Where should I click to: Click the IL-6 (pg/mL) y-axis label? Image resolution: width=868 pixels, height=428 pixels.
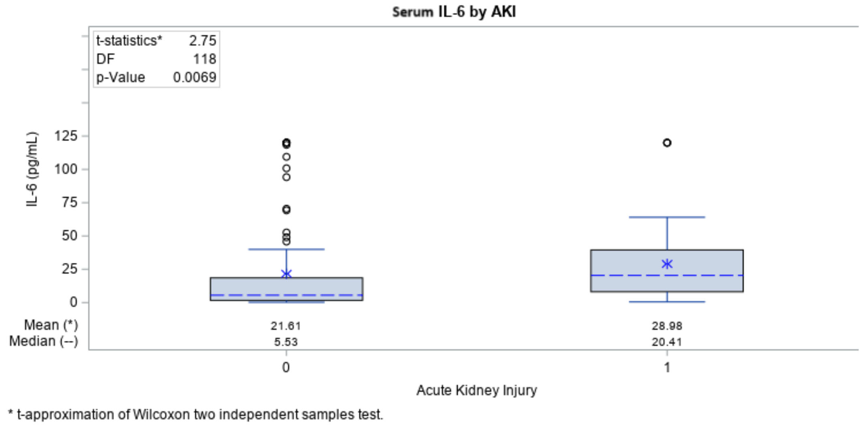pos(32,169)
